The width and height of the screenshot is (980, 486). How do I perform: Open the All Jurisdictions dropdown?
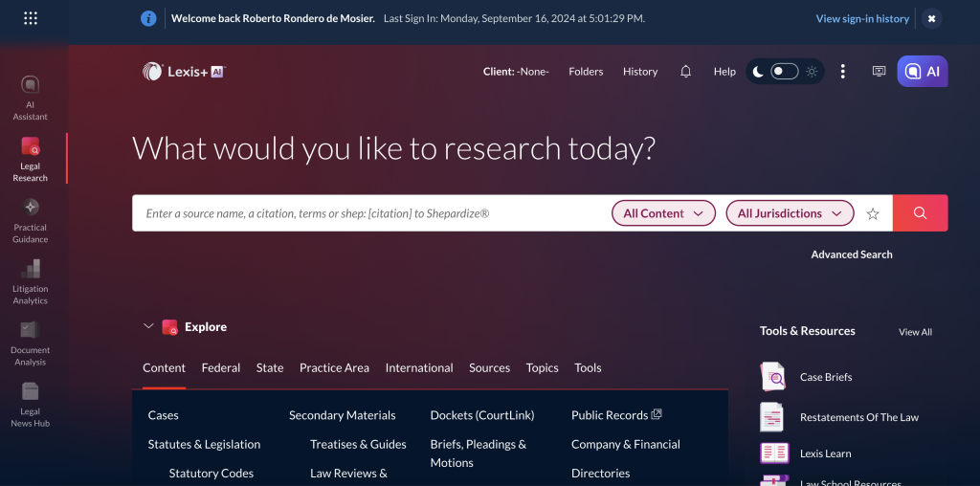click(x=790, y=213)
